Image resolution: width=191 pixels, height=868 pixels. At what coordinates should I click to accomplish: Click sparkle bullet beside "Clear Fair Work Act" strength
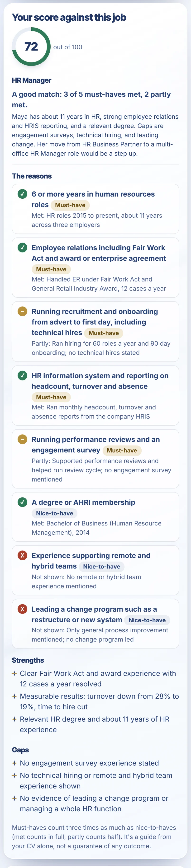[14, 673]
